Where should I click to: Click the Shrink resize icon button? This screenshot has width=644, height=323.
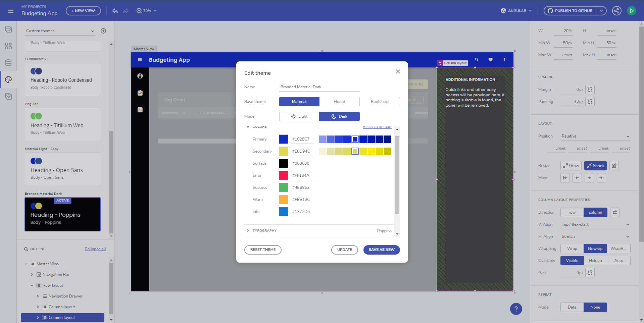(x=595, y=165)
